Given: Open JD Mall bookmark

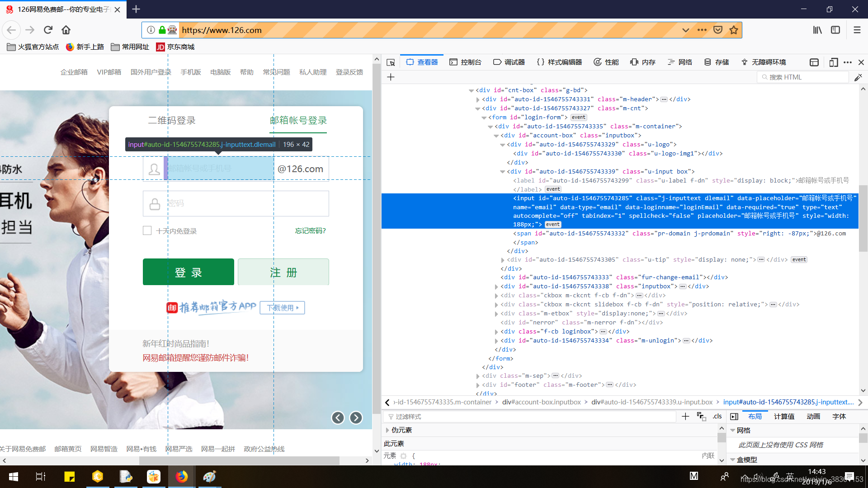Looking at the screenshot, I should (175, 47).
